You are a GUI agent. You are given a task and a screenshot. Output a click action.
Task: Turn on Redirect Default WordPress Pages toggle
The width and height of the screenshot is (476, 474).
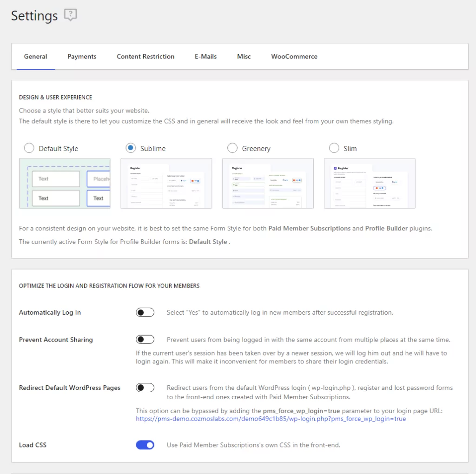tap(145, 388)
